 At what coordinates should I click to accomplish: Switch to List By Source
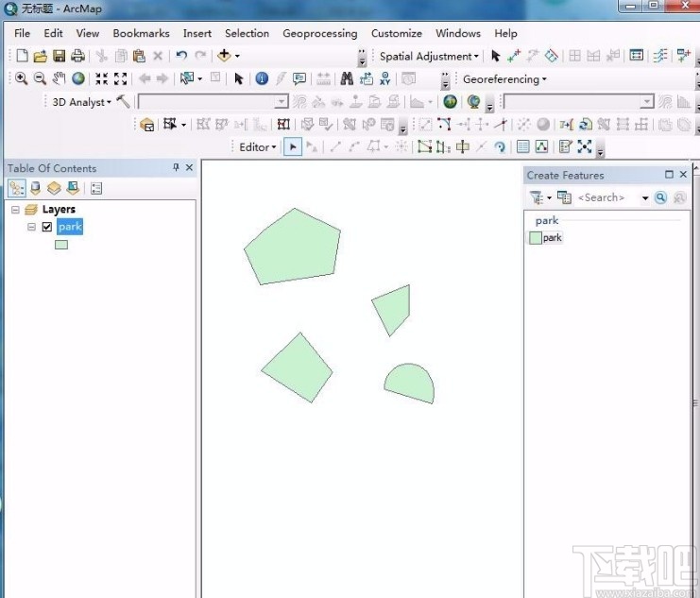tap(35, 188)
